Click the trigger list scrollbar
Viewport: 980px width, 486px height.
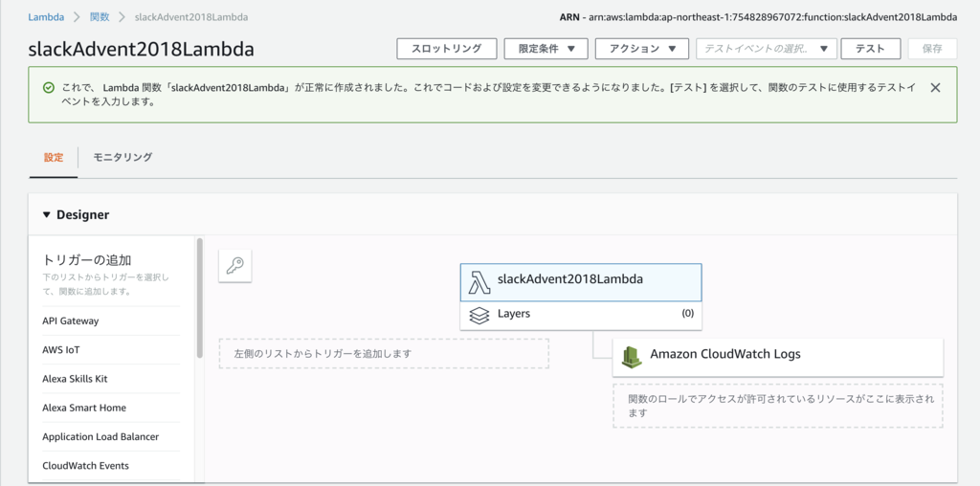[x=199, y=298]
